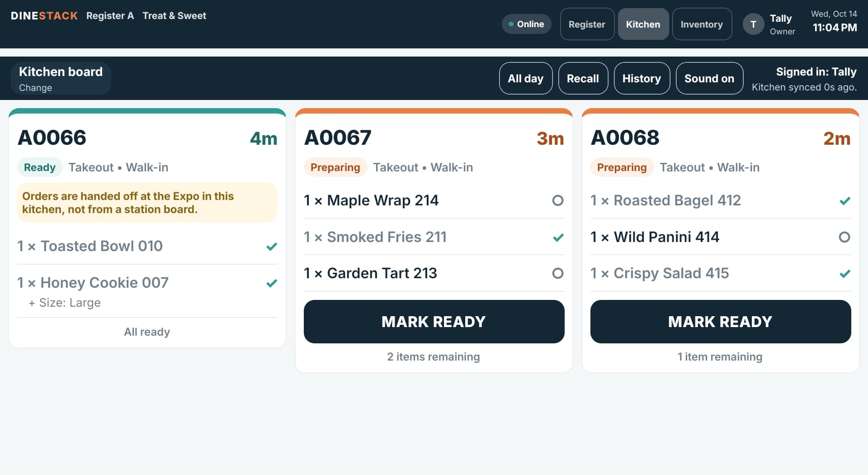The image size is (868, 475).
Task: Click the 1 item remaining label
Action: click(720, 357)
